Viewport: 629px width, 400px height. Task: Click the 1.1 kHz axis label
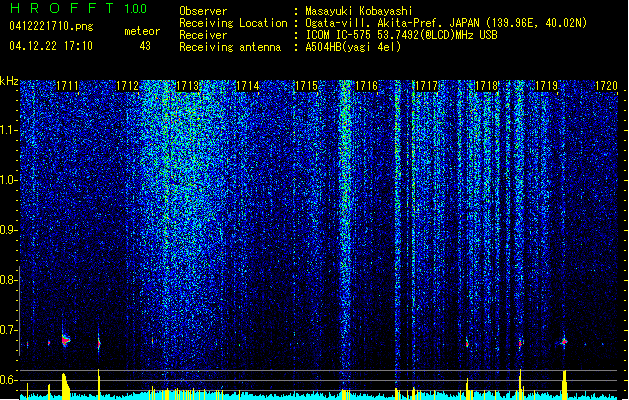[7, 130]
